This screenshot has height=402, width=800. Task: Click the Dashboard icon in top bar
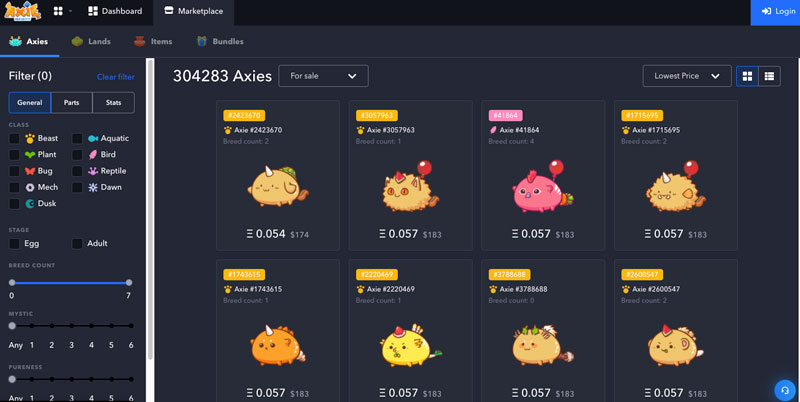pos(93,11)
